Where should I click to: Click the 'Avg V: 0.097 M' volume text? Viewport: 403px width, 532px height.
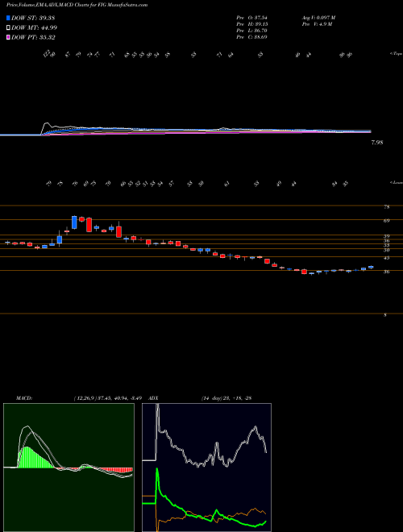point(318,18)
